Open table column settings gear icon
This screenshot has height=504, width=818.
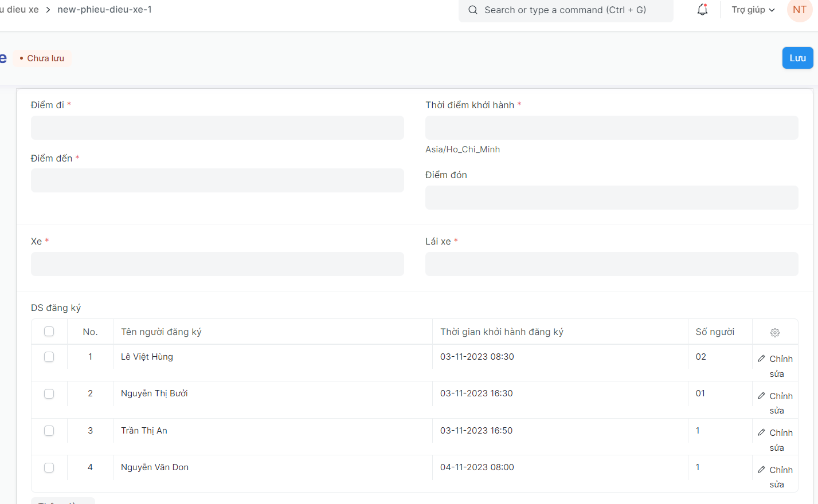pyautogui.click(x=774, y=333)
